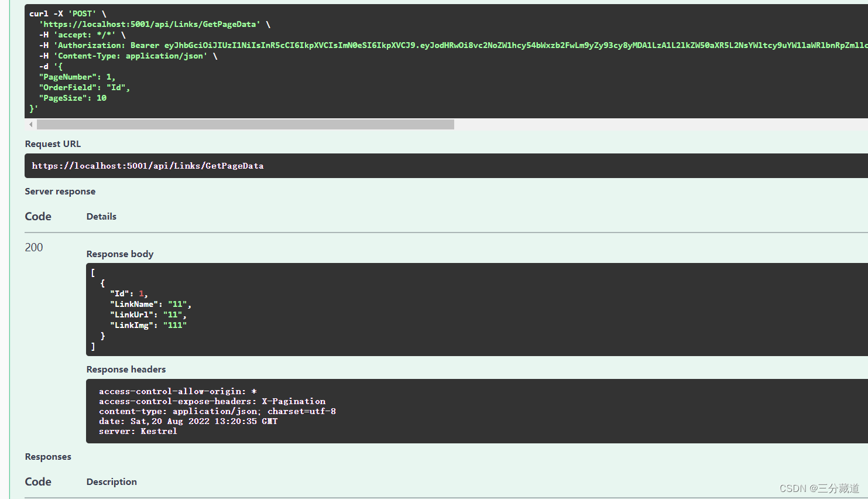Viewport: 868px width, 499px height.
Task: Click the 'Description' column header
Action: point(111,482)
